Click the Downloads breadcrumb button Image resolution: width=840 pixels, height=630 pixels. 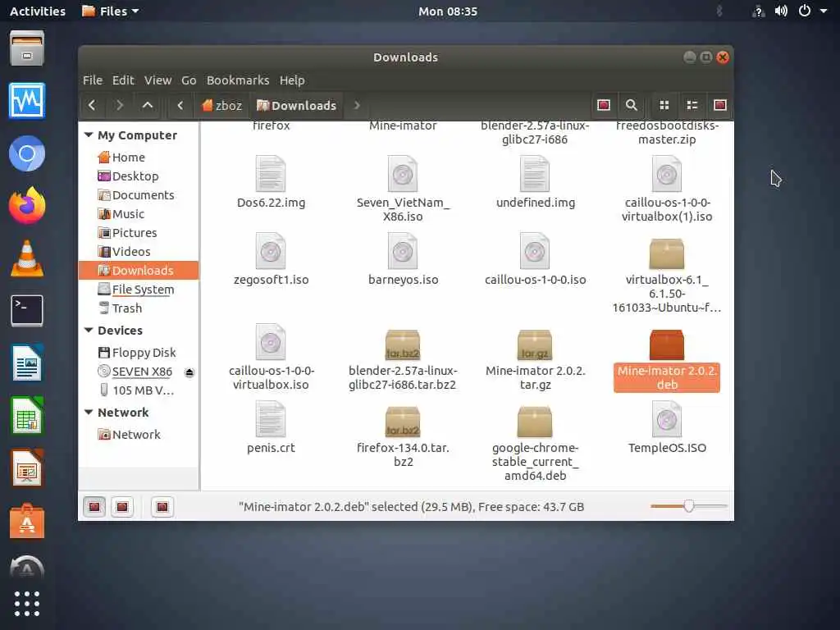point(296,106)
